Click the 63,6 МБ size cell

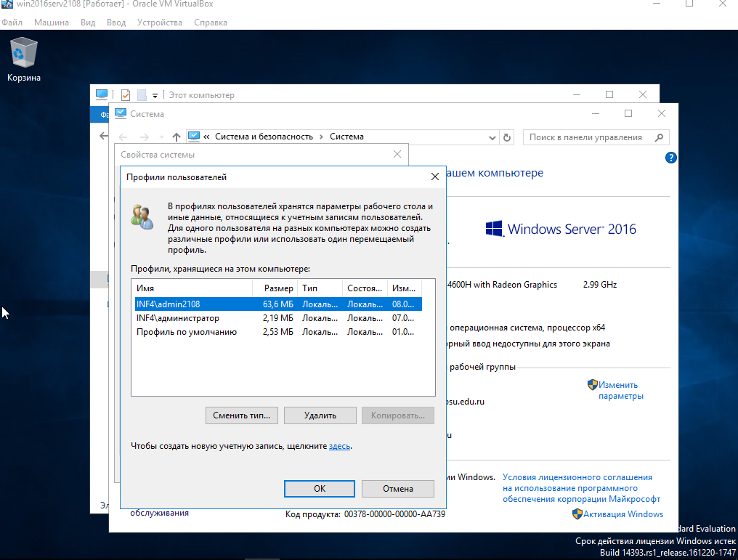277,304
